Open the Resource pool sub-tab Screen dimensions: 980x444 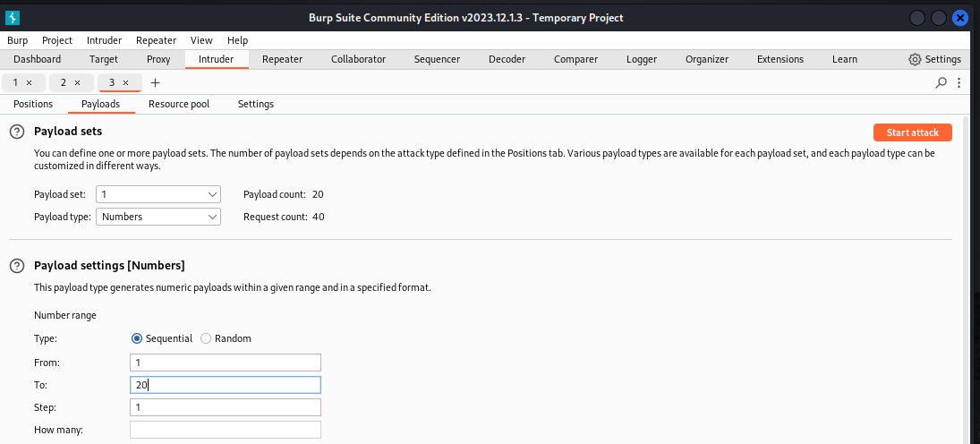point(179,104)
